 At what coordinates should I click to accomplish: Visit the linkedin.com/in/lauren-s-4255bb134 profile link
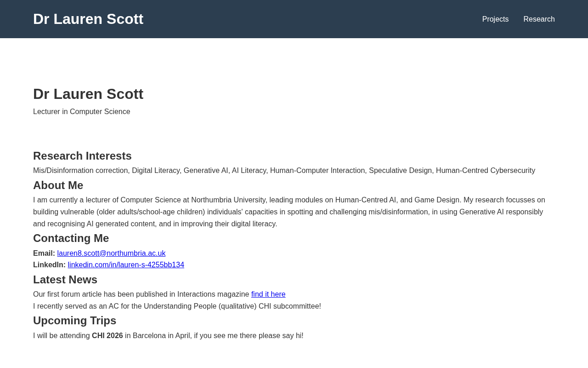pyautogui.click(x=126, y=265)
